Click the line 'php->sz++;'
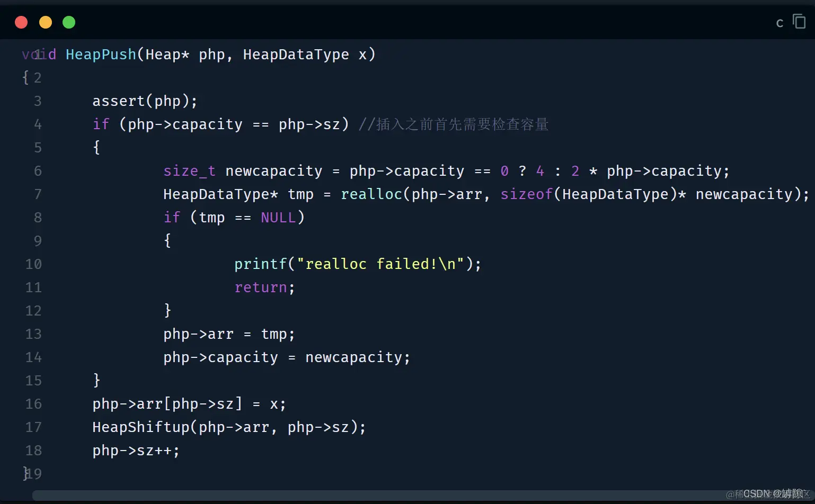The image size is (815, 504). (136, 451)
